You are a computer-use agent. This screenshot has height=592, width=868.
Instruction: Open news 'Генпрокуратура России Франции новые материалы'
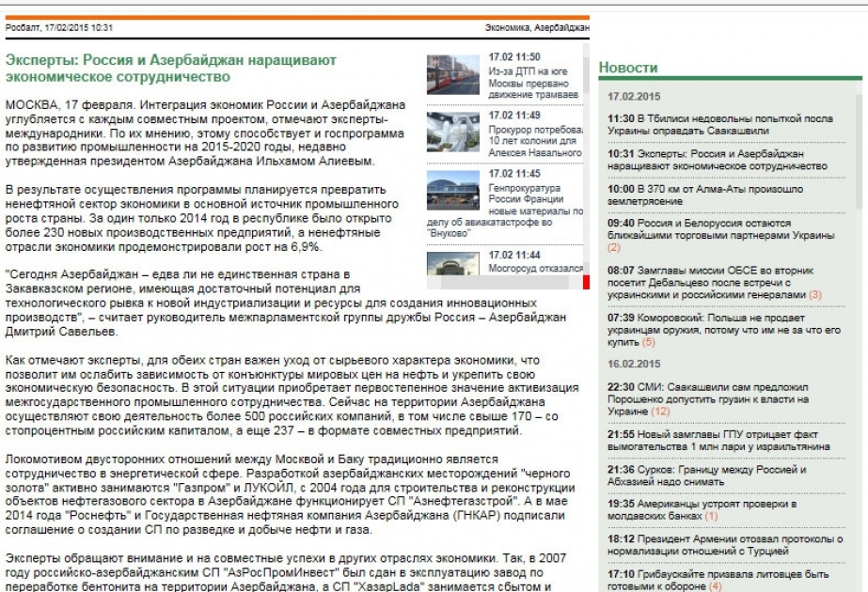pyautogui.click(x=505, y=210)
